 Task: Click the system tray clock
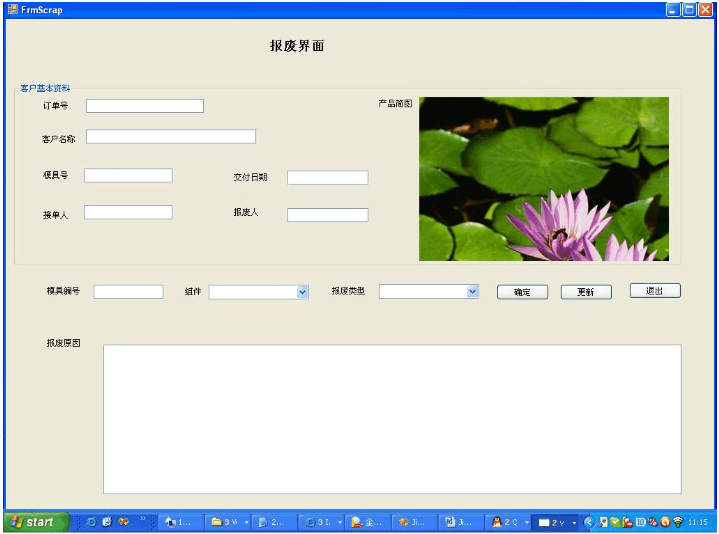(x=698, y=522)
